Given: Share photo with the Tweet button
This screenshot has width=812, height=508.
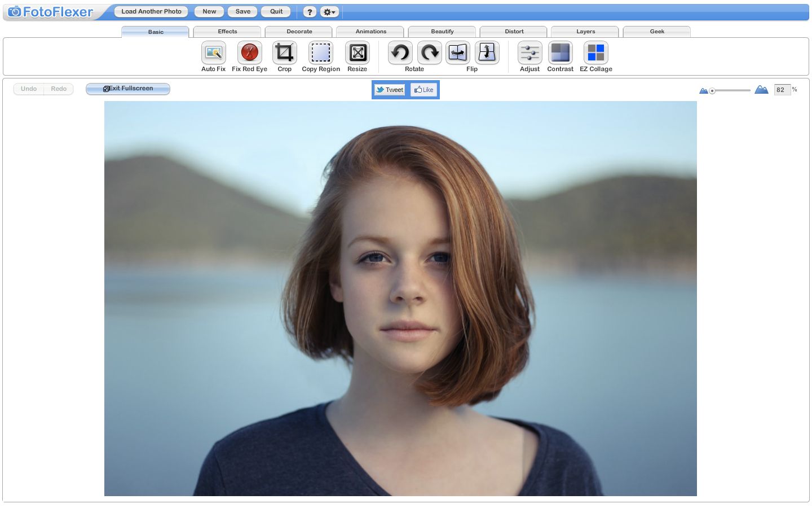Looking at the screenshot, I should point(390,90).
